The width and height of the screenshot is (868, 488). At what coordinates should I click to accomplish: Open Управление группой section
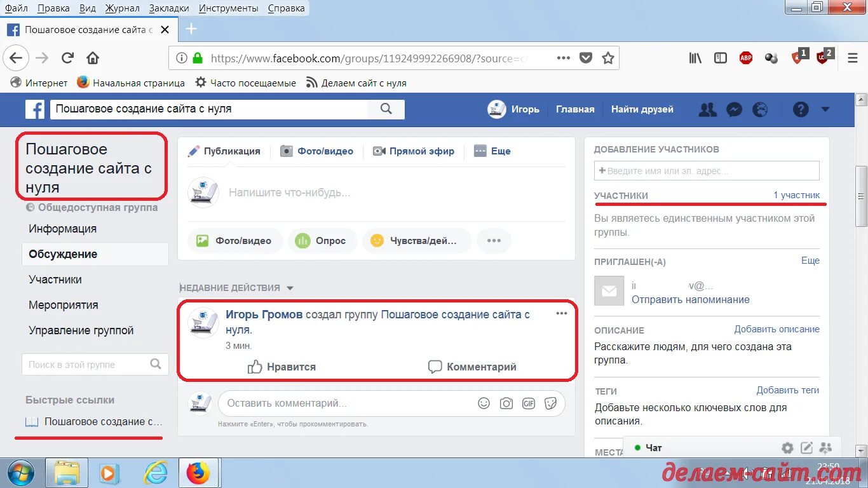click(81, 330)
